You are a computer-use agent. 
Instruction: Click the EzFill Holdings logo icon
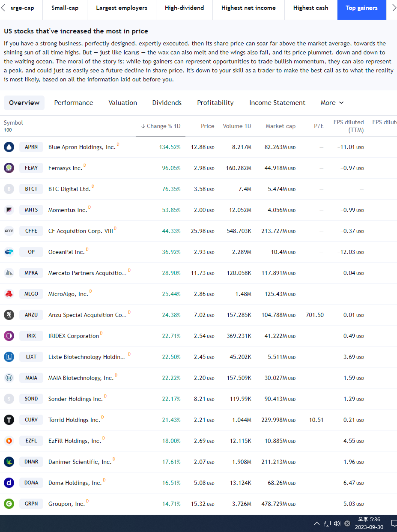tap(9, 441)
